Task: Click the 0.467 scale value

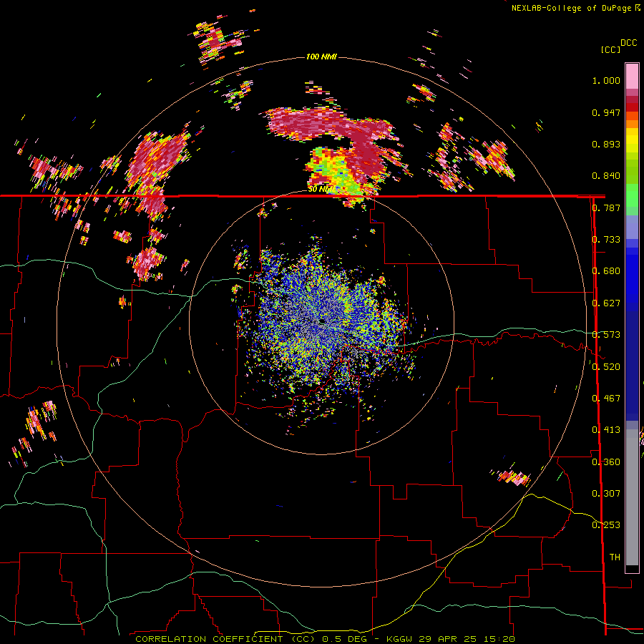Action: pyautogui.click(x=606, y=399)
